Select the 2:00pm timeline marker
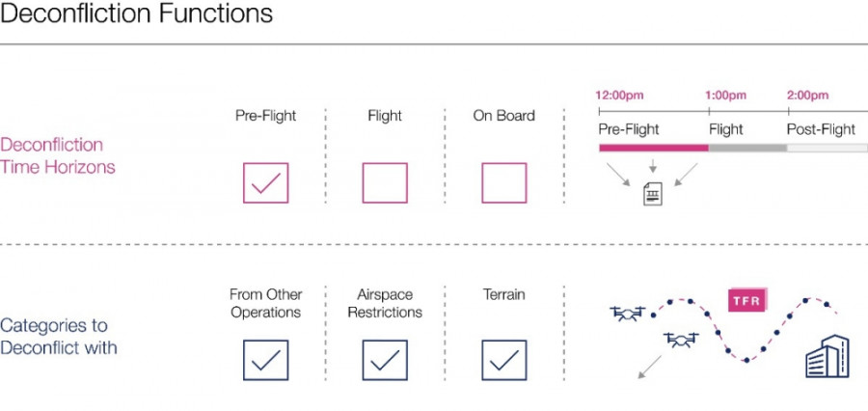Screen dimensions: 868x411 (x=807, y=96)
